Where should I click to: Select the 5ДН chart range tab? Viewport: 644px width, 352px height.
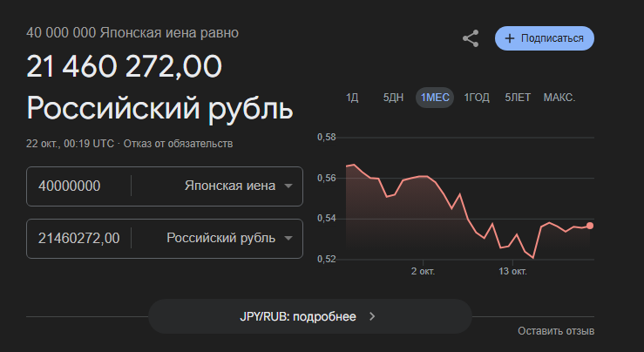pos(393,98)
